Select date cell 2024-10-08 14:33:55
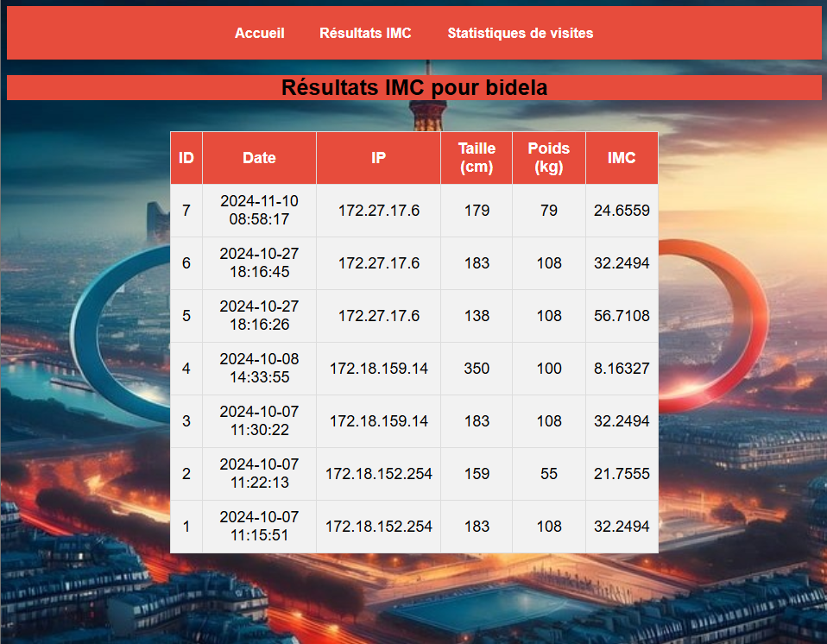 [x=259, y=368]
